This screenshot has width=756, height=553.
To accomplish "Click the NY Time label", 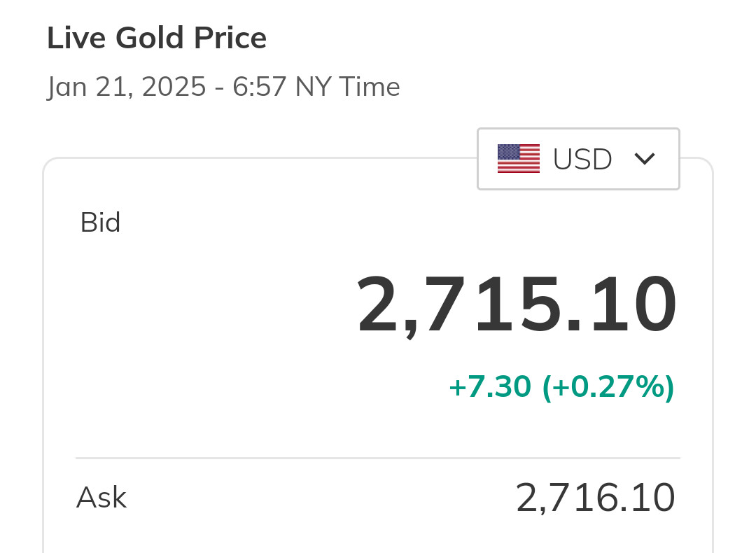I will (x=347, y=87).
